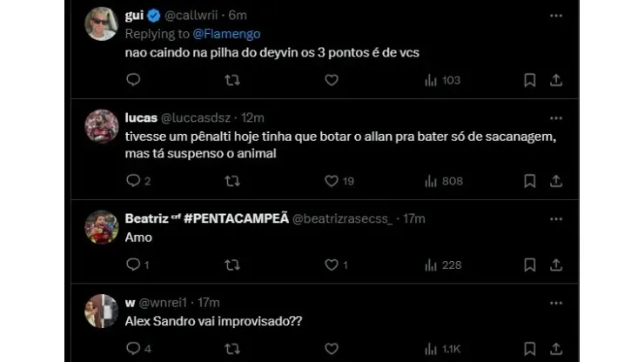Reply to lucas's pênalti tweet

click(133, 181)
